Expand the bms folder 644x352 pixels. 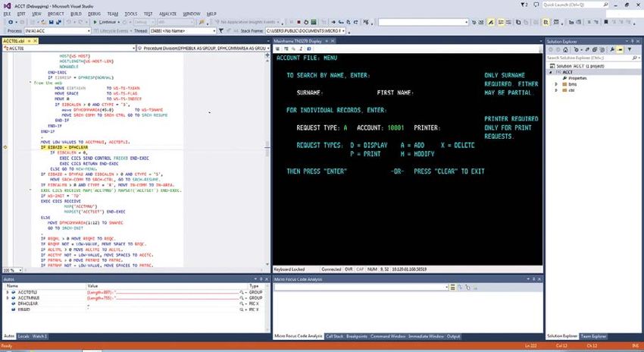tap(556, 84)
